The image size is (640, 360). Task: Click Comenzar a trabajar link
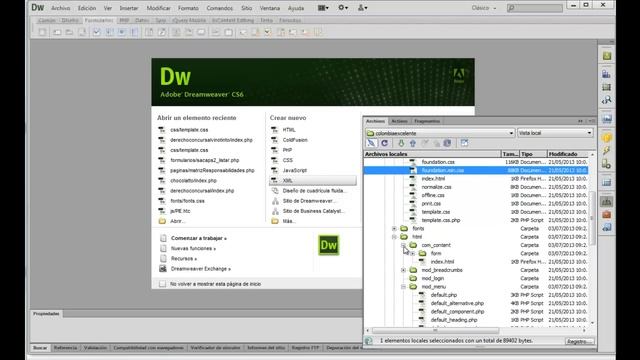point(199,238)
